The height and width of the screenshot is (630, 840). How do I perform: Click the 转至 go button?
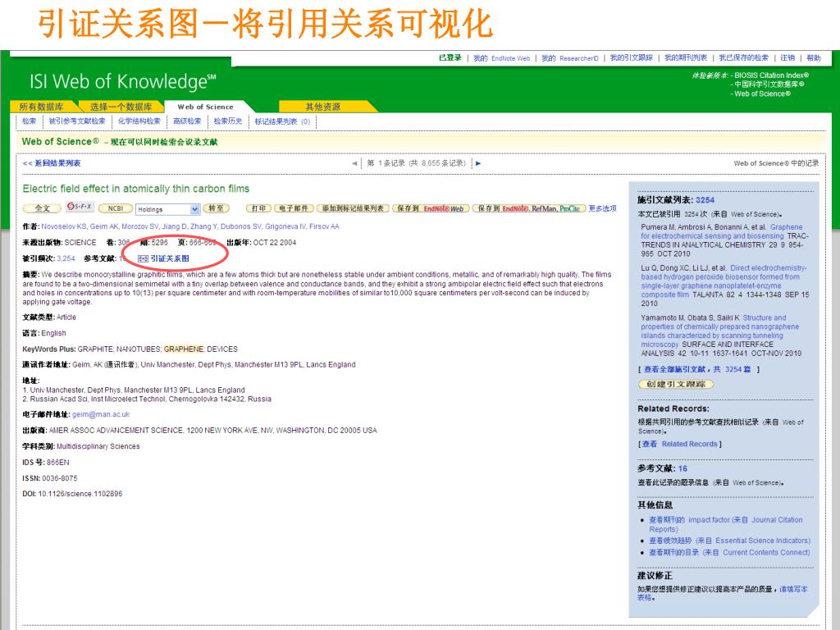pyautogui.click(x=217, y=208)
